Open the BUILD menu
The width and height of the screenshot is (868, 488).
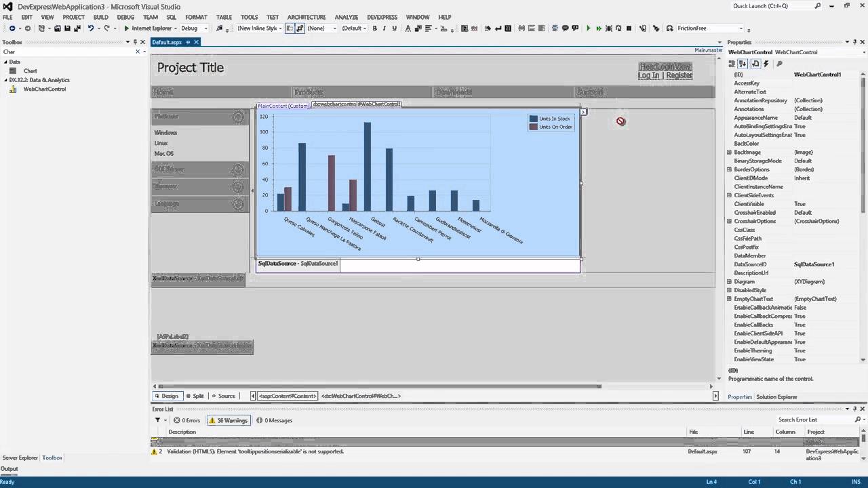(101, 17)
